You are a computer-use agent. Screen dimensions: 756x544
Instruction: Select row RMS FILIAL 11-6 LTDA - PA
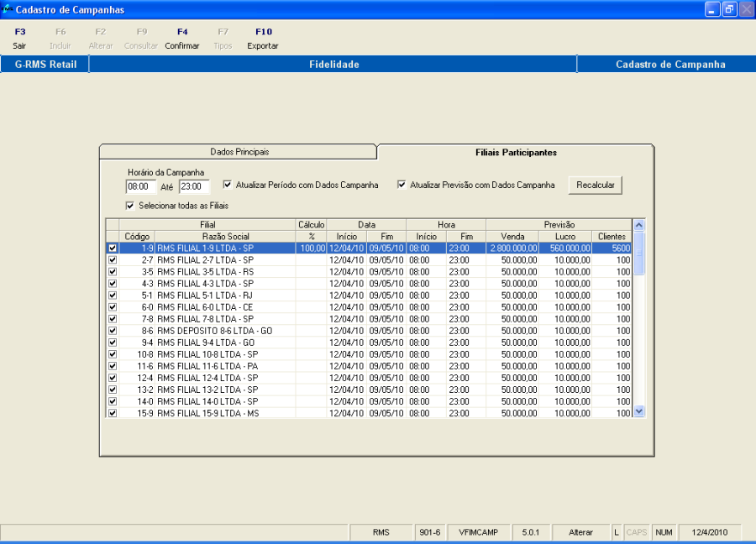point(369,366)
